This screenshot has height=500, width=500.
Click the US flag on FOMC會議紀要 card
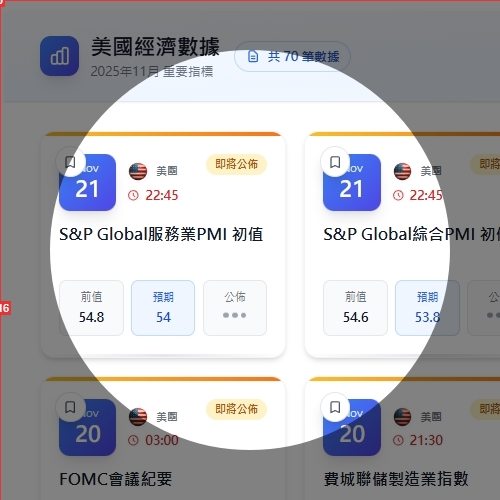pos(138,417)
